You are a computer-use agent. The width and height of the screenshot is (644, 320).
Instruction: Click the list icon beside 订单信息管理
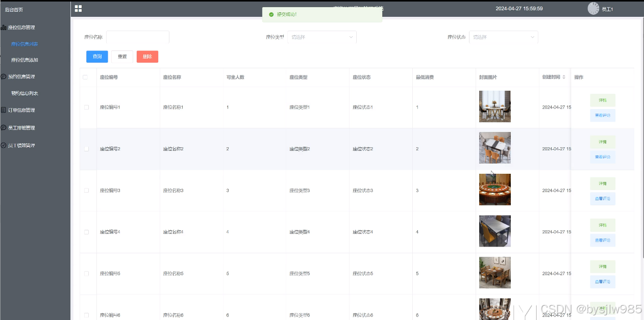point(4,110)
